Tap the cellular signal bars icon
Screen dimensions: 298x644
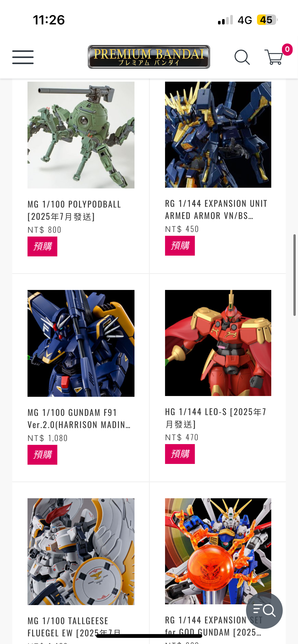click(x=225, y=20)
